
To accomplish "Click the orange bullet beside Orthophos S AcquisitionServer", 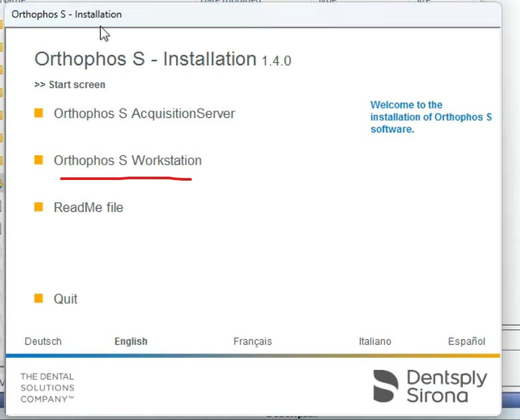I will 39,113.
